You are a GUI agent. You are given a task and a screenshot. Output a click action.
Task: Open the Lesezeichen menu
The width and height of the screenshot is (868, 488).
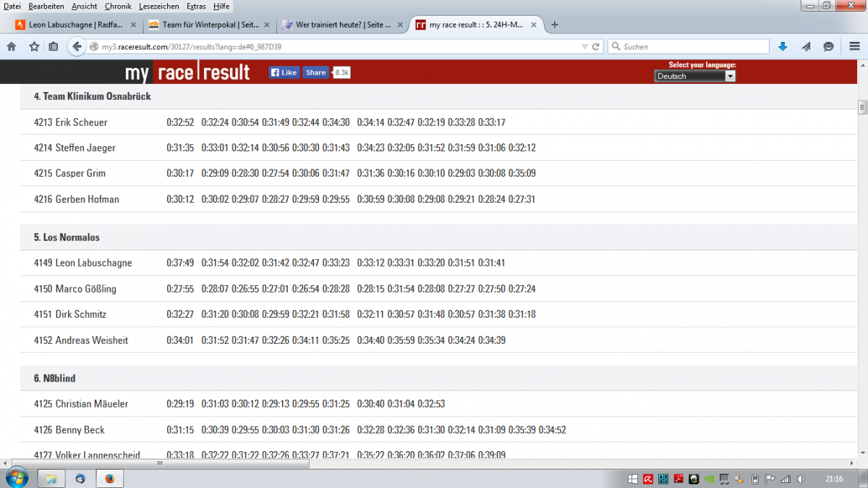tap(159, 6)
